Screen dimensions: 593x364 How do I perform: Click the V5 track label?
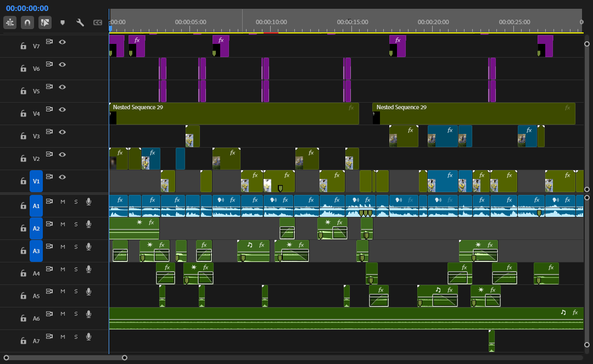[36, 91]
